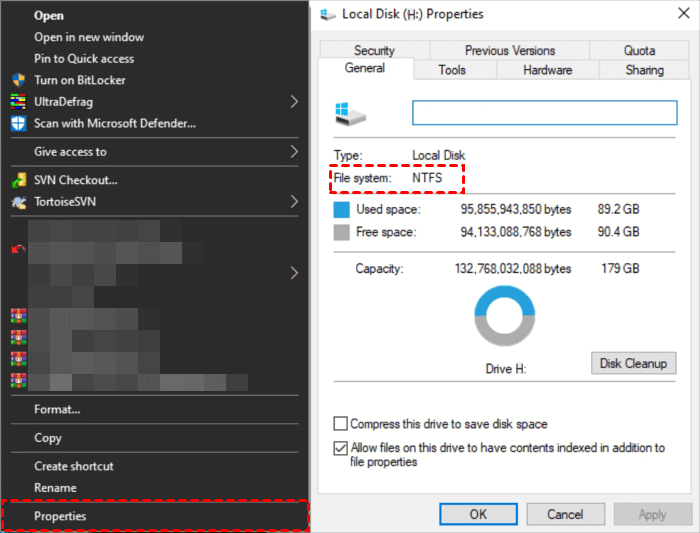Confirm with the OK button

(x=478, y=514)
